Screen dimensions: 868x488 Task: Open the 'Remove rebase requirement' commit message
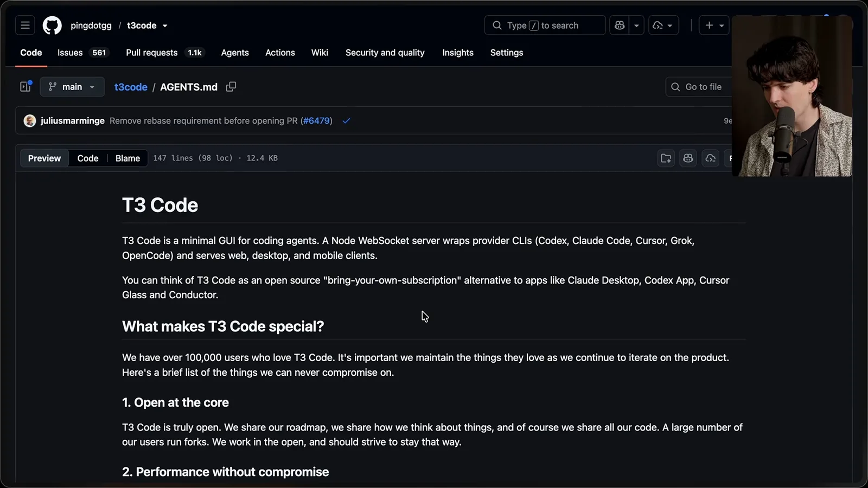pos(203,121)
